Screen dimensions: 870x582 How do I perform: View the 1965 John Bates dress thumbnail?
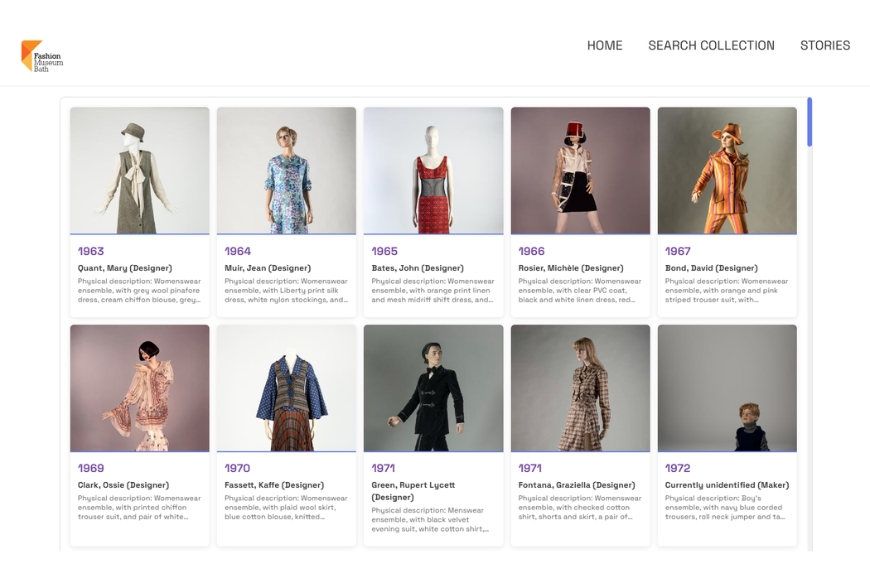(433, 170)
